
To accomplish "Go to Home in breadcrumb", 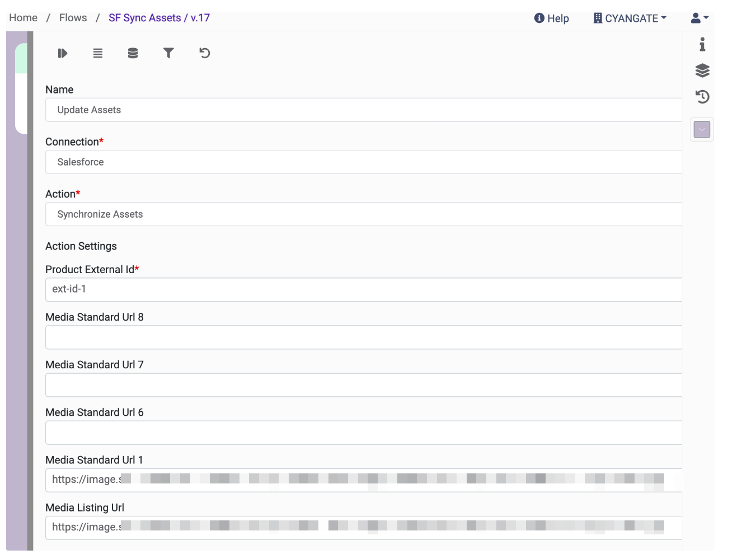I will click(x=23, y=18).
